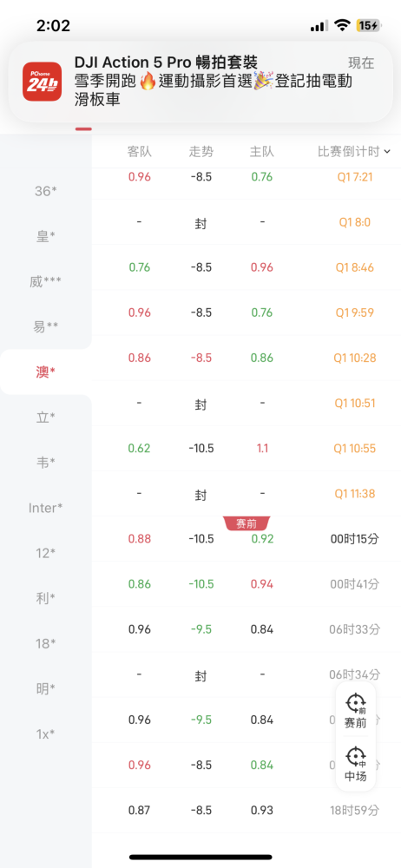Image resolution: width=401 pixels, height=868 pixels.
Task: Tap the 00时15分 countdown entry
Action: (354, 539)
